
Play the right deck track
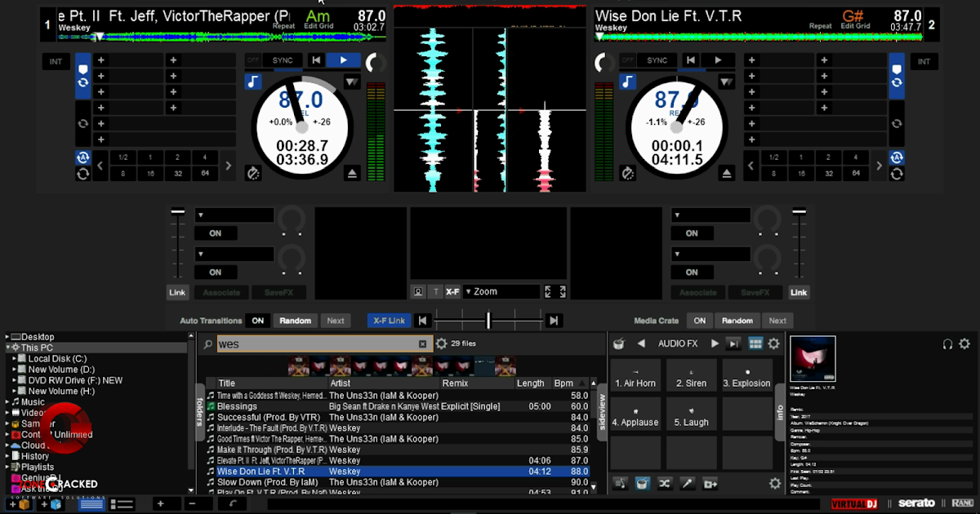[x=718, y=60]
